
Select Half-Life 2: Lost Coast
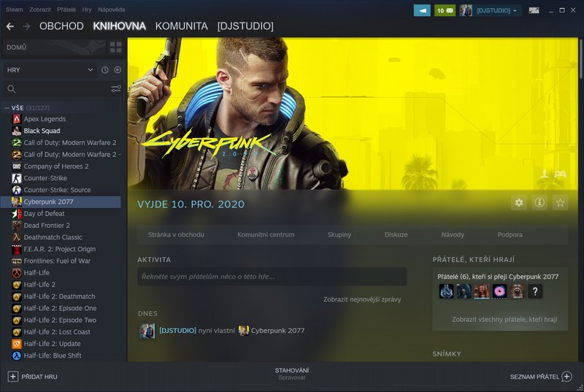click(x=61, y=332)
